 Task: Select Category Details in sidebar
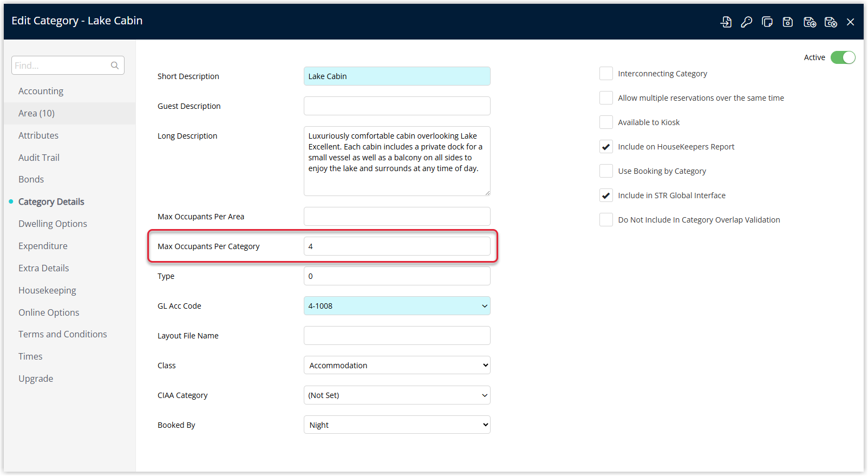51,201
